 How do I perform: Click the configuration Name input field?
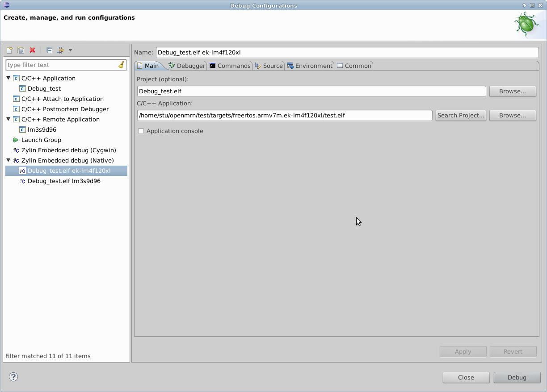[347, 52]
